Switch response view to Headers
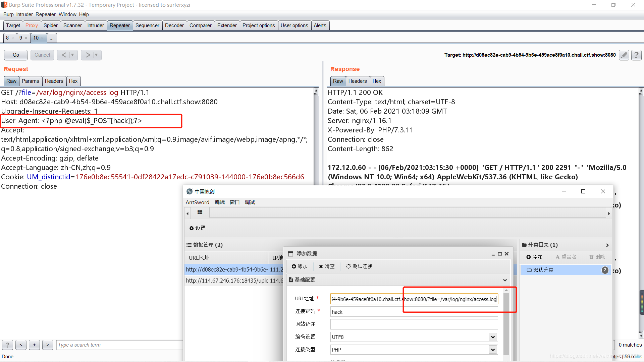 pyautogui.click(x=358, y=81)
